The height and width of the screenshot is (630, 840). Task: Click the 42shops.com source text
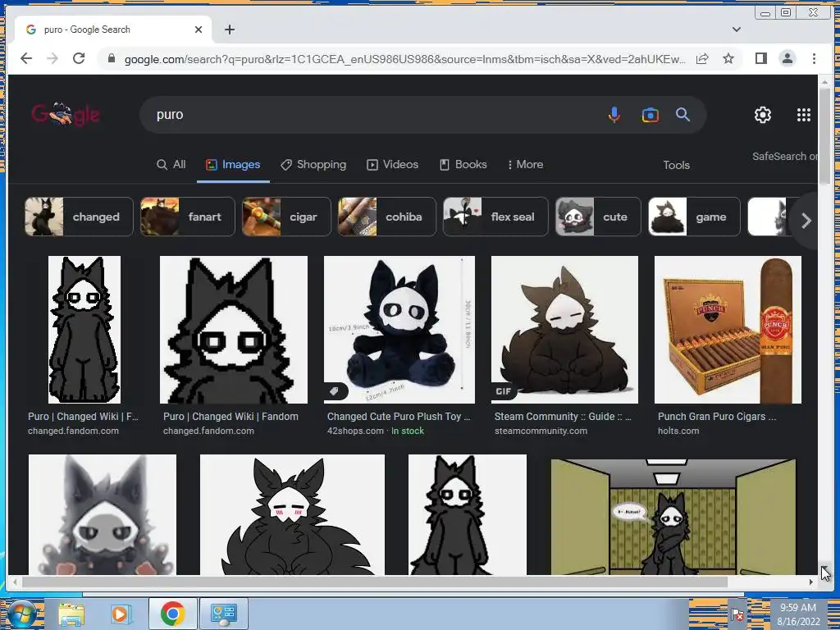[355, 431]
